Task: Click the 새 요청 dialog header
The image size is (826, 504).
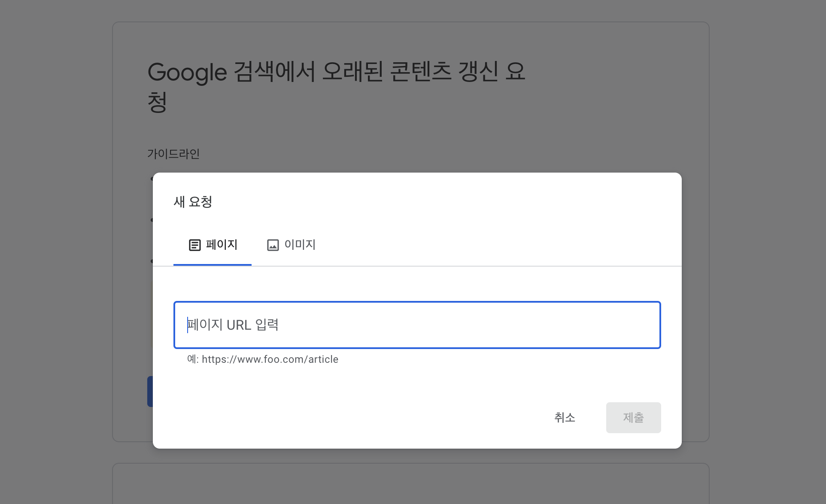Action: (193, 202)
